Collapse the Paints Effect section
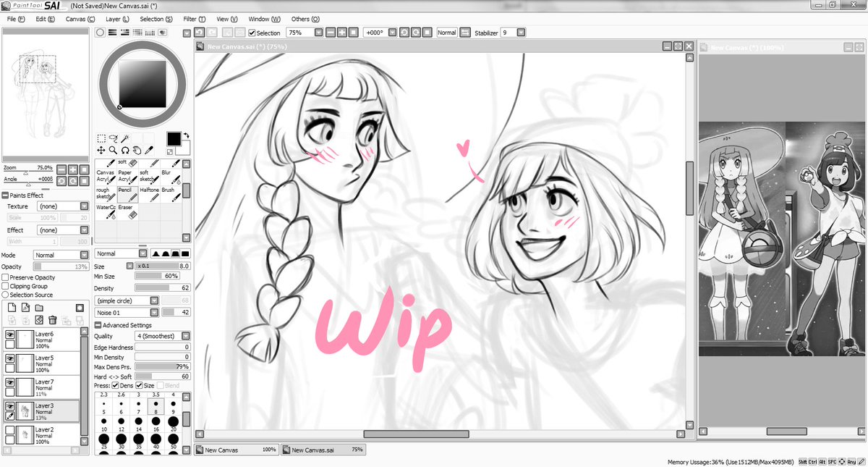 point(5,195)
